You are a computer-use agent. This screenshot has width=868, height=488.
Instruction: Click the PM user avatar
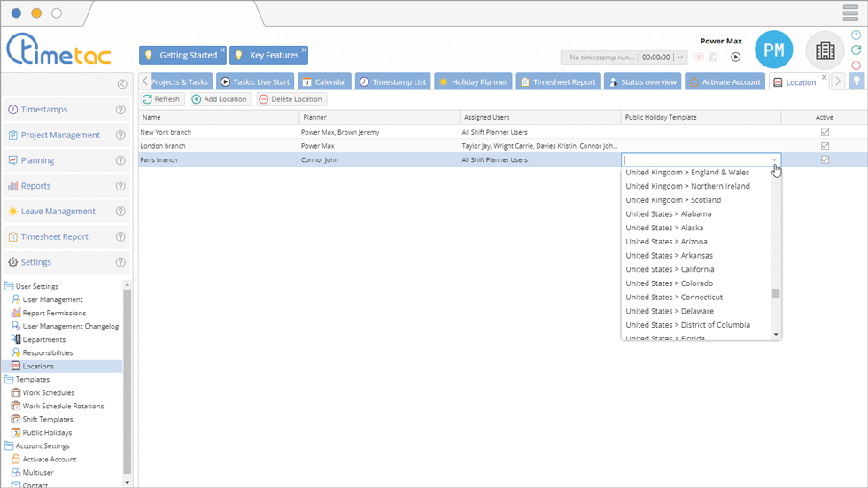(x=773, y=50)
